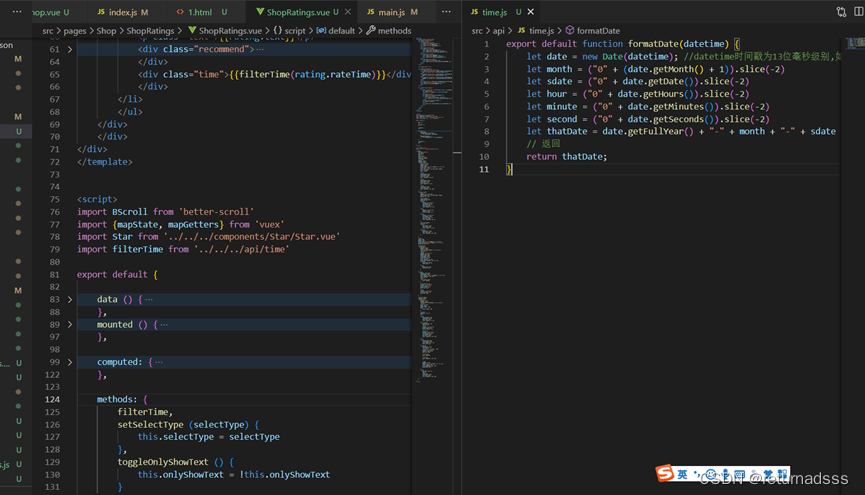Open the index.js editor tab
The image size is (865, 495).
122,12
